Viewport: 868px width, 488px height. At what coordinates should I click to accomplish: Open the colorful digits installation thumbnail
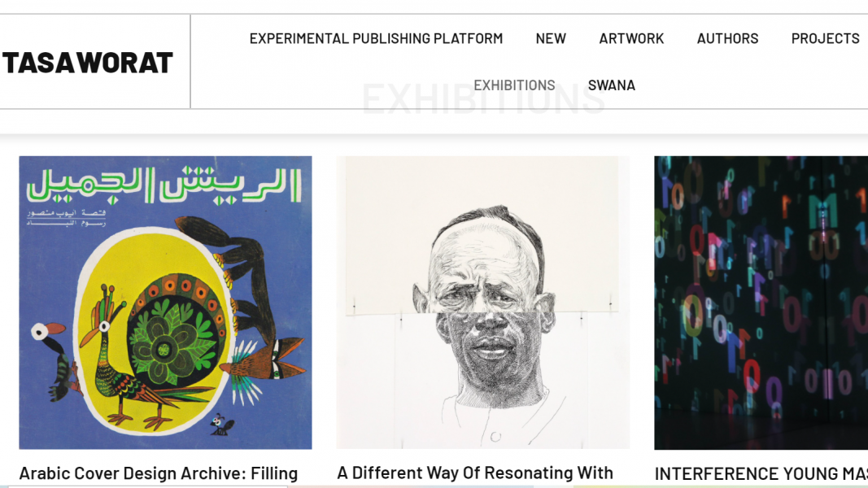(761, 303)
